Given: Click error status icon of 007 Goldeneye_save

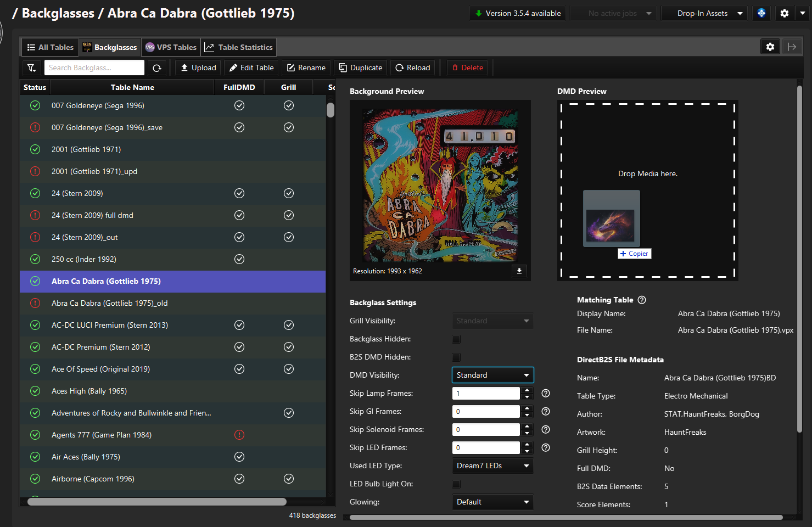Looking at the screenshot, I should click(35, 127).
